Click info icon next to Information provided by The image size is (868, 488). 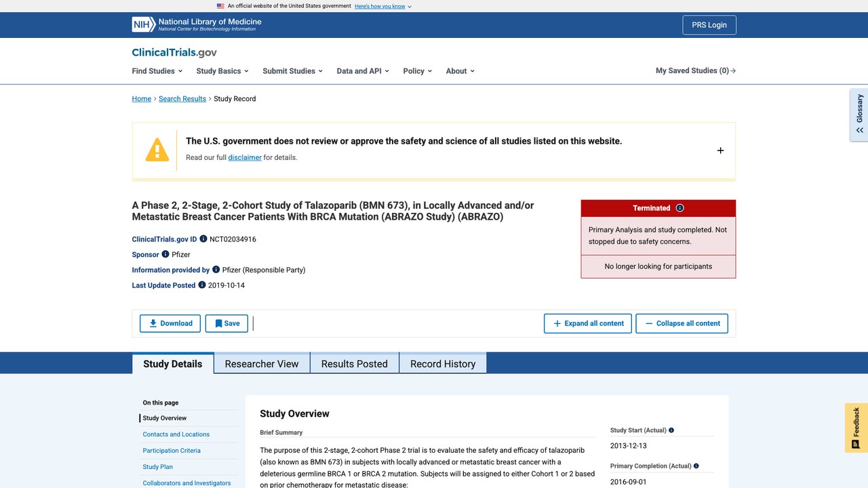click(216, 270)
